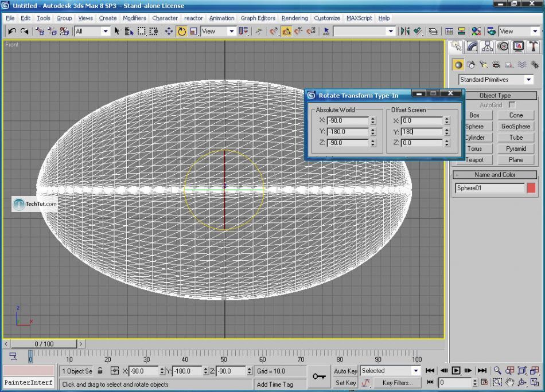Click the Mirror tool icon
Viewport: 545px width, 392px height.
coord(405,32)
